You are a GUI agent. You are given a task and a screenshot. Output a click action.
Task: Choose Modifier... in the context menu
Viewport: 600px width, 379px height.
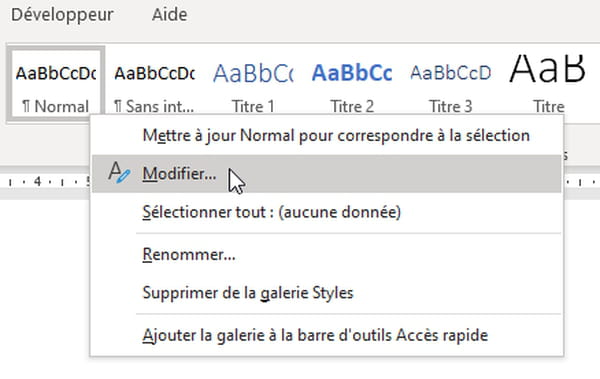click(327, 174)
